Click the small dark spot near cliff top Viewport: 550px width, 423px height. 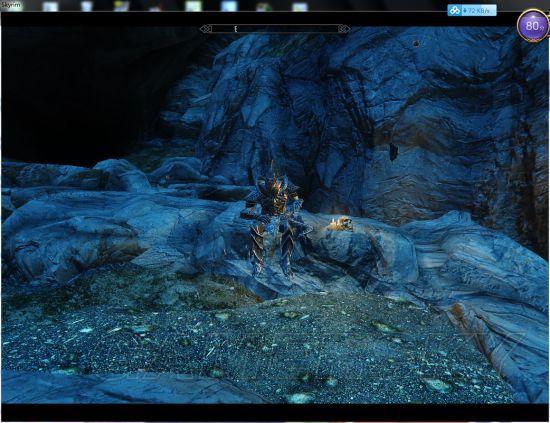pyautogui.click(x=416, y=43)
